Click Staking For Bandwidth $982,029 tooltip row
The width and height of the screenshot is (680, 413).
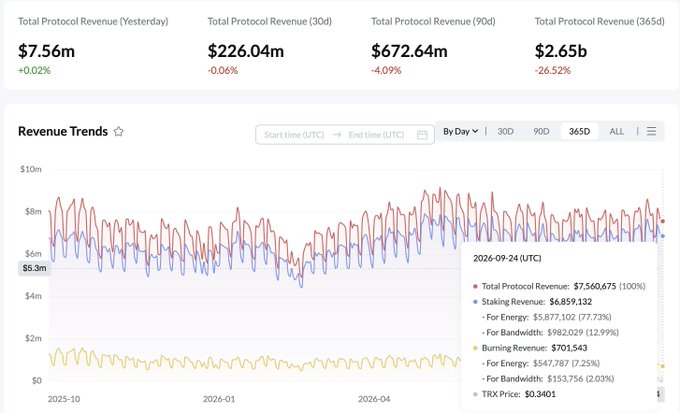pos(550,332)
